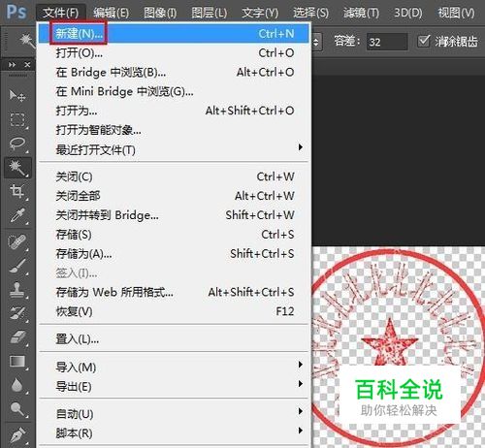Screen dimensions: 485x448
Task: Expand the 脚本(R) submenu
Action: coord(175,433)
